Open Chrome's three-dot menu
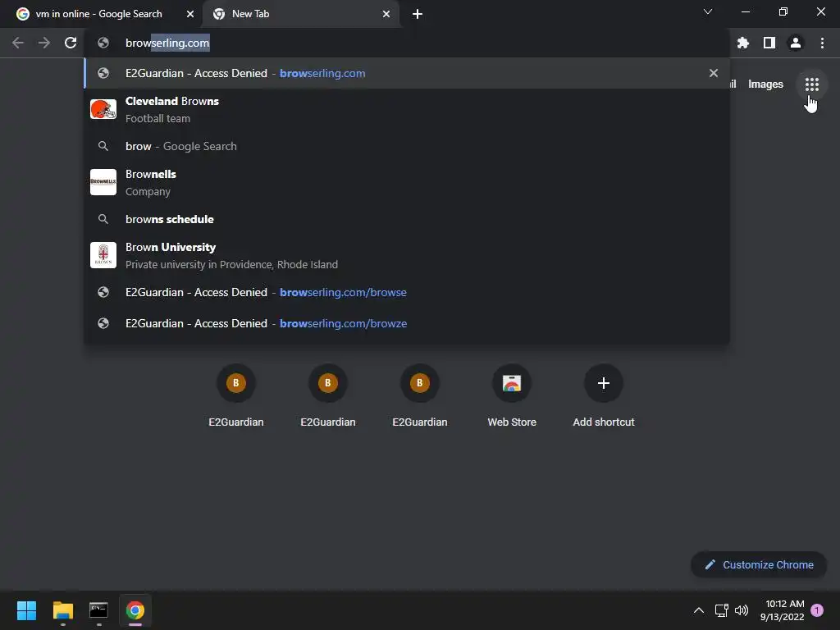840x630 pixels. pos(822,43)
